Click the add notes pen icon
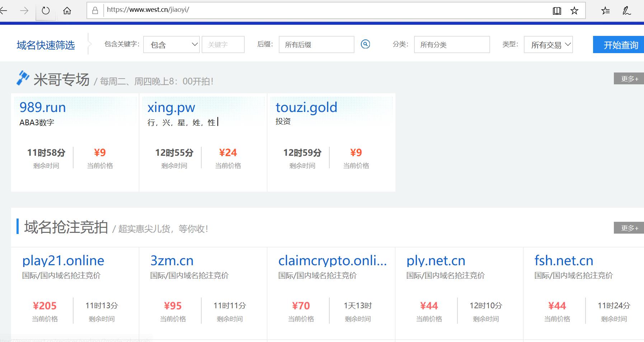644x342 pixels. [x=626, y=11]
